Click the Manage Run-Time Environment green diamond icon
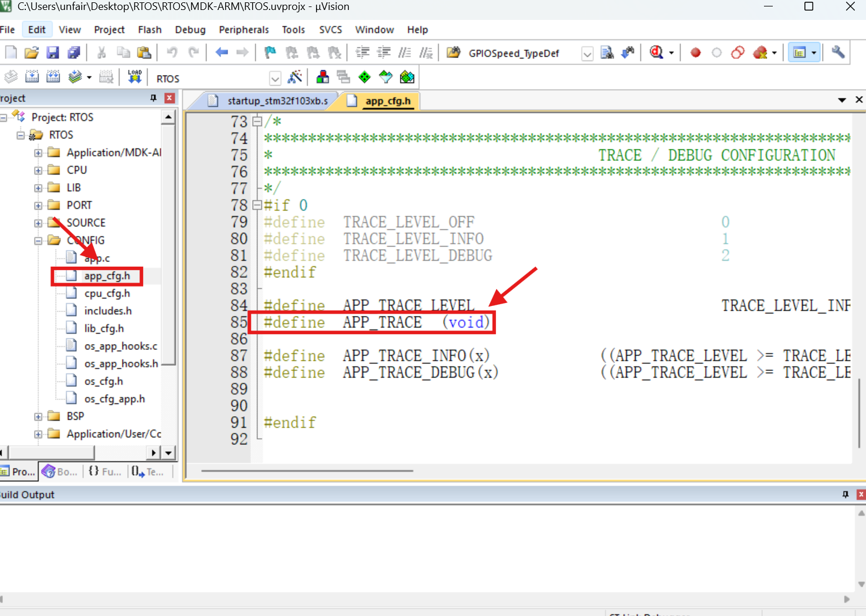 [x=365, y=77]
